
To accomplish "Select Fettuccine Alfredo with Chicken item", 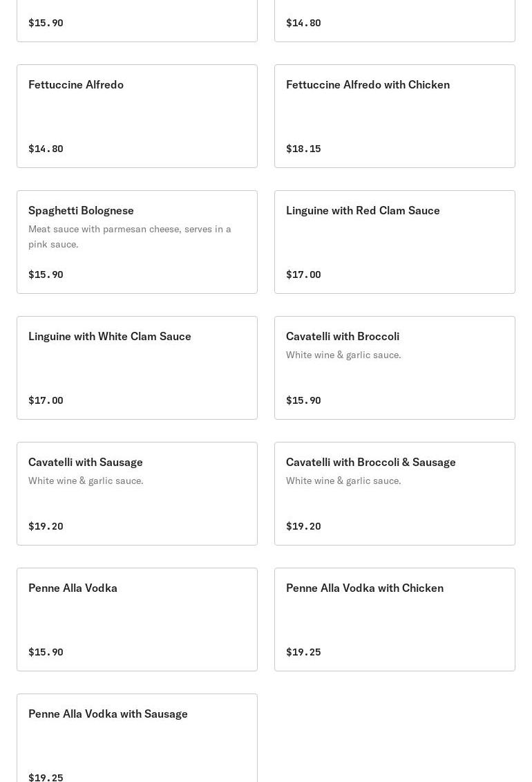I will click(395, 115).
